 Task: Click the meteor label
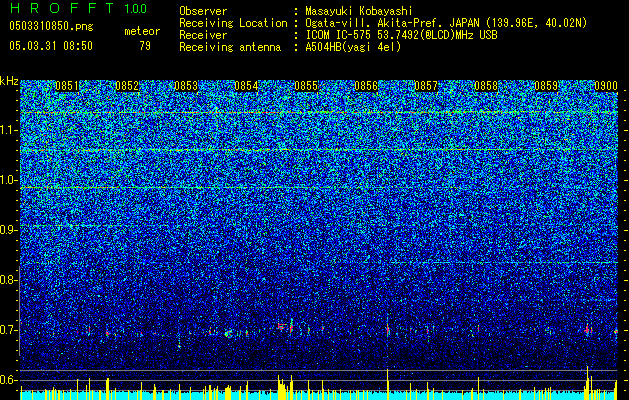tap(142, 31)
